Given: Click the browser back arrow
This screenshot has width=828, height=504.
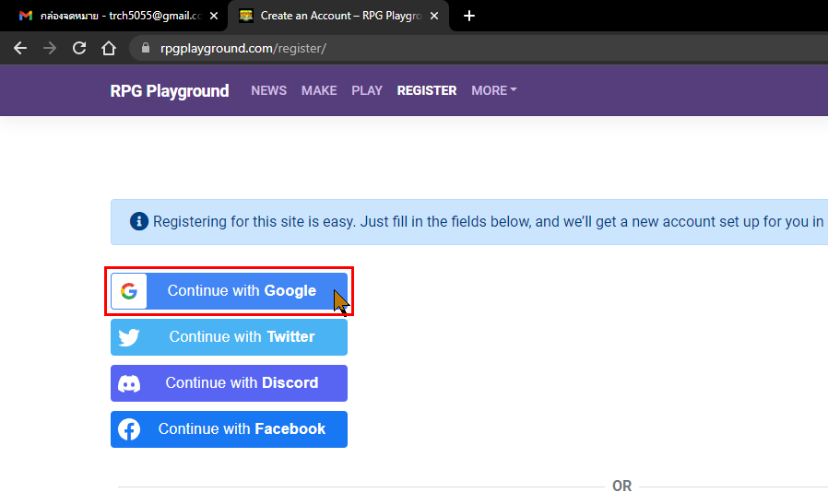Looking at the screenshot, I should (x=20, y=49).
